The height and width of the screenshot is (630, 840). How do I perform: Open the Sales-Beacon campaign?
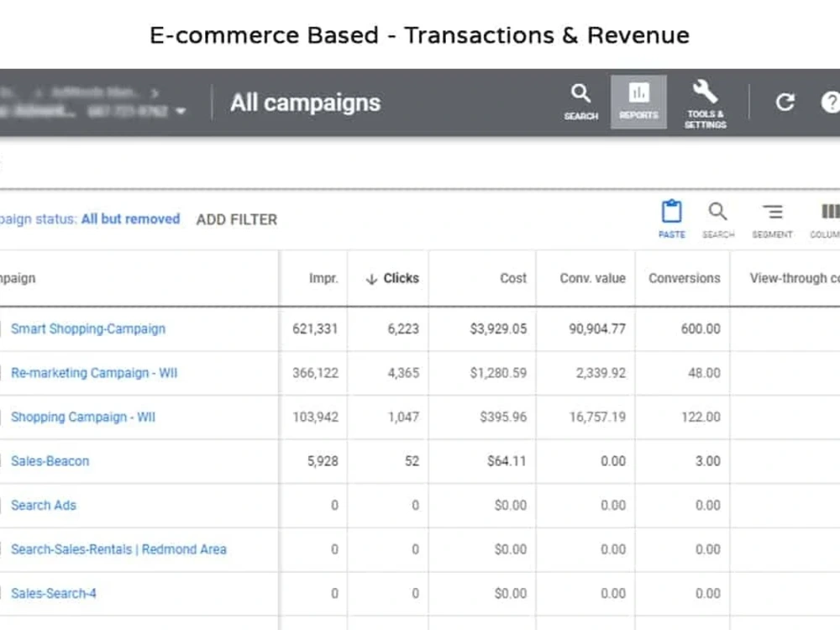point(50,461)
